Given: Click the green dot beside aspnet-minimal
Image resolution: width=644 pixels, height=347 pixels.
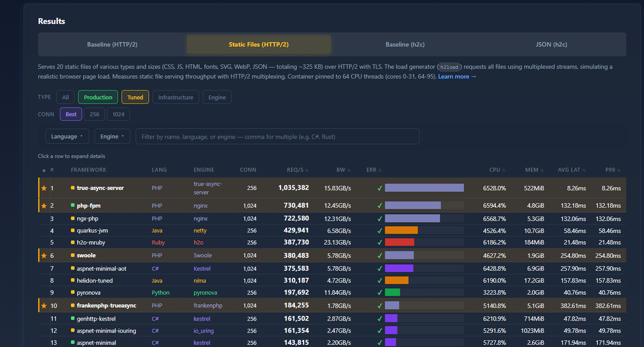Looking at the screenshot, I should click(73, 342).
